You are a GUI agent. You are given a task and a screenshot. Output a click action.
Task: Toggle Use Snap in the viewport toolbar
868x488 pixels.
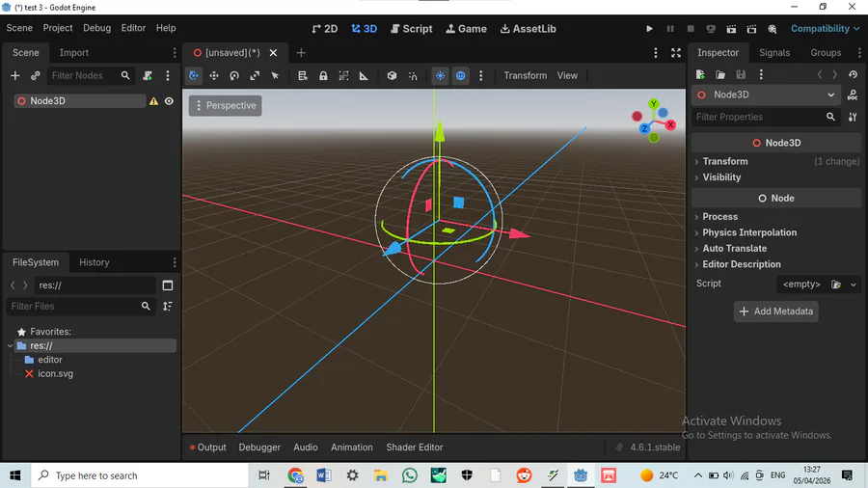click(413, 76)
